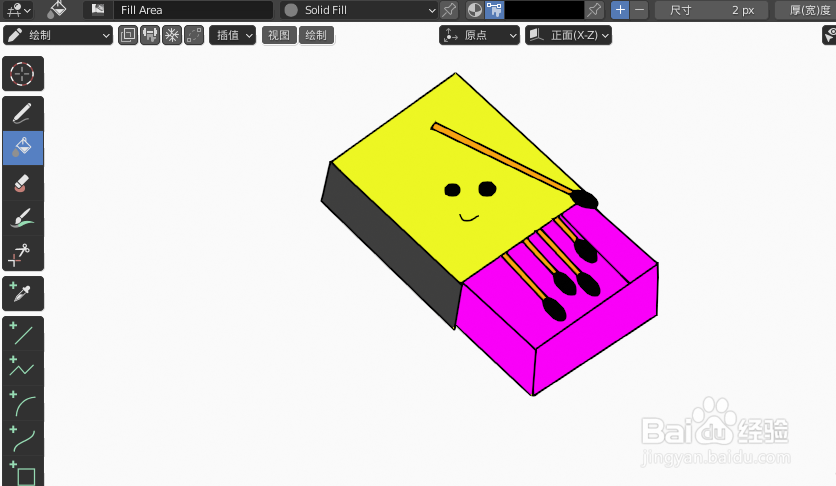Select the Draw pencil tool
This screenshot has width=836, height=486.
click(22, 114)
